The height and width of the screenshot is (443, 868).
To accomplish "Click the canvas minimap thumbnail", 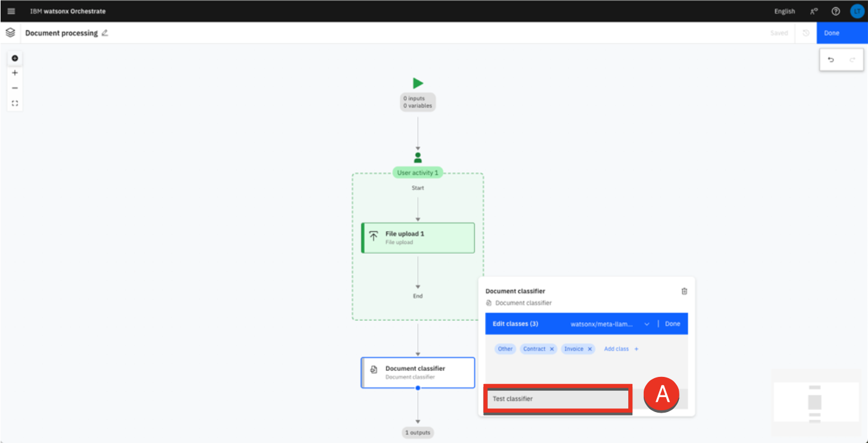I will (x=815, y=402).
